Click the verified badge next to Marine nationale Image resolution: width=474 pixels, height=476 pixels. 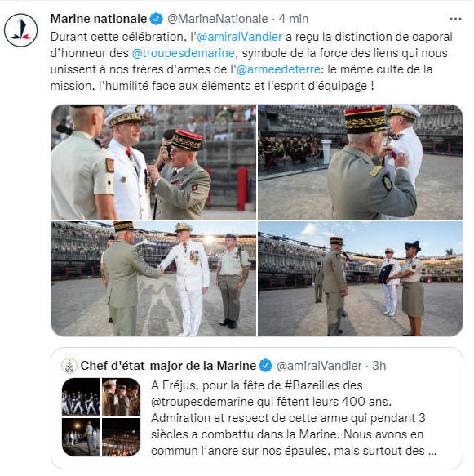pyautogui.click(x=157, y=19)
